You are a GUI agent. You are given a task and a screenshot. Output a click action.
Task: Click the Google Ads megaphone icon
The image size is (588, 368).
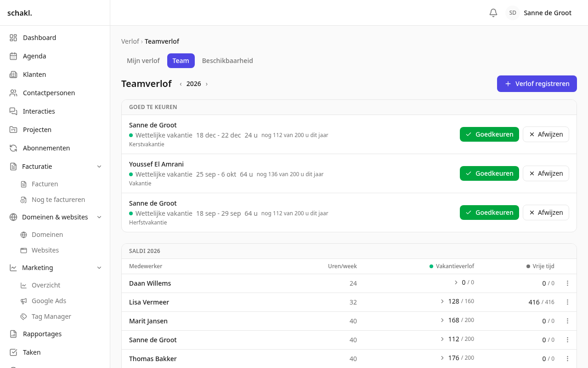pos(23,301)
